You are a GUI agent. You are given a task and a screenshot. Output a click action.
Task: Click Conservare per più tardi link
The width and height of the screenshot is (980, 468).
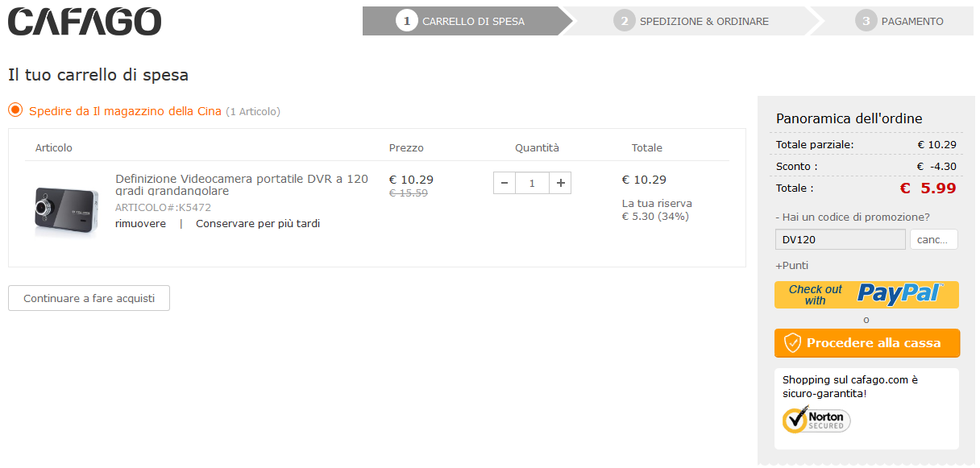pyautogui.click(x=258, y=224)
